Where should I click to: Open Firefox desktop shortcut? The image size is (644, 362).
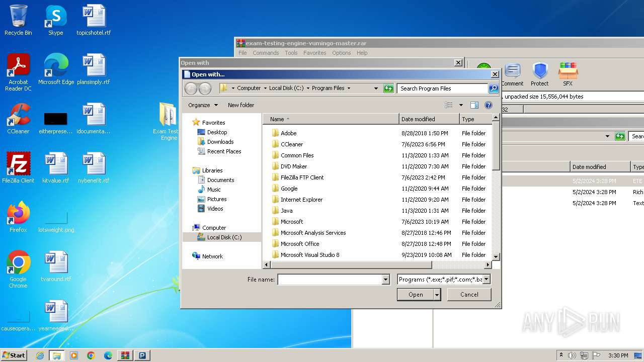[x=18, y=217]
